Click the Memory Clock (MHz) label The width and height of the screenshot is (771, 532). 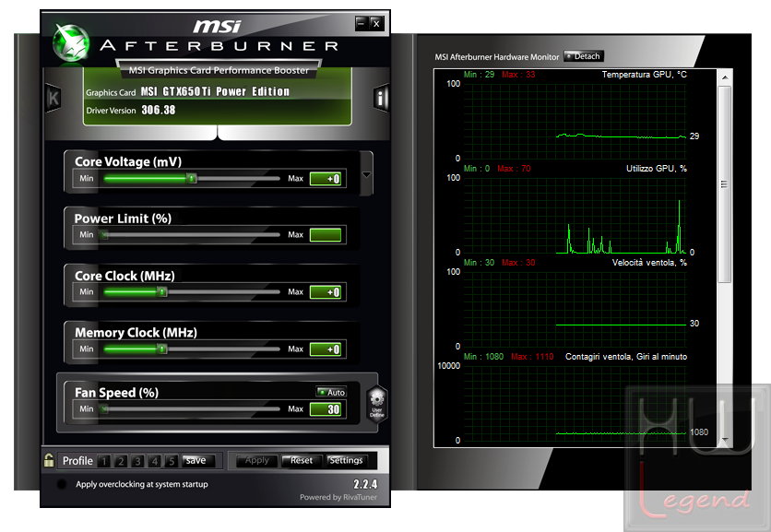click(136, 333)
